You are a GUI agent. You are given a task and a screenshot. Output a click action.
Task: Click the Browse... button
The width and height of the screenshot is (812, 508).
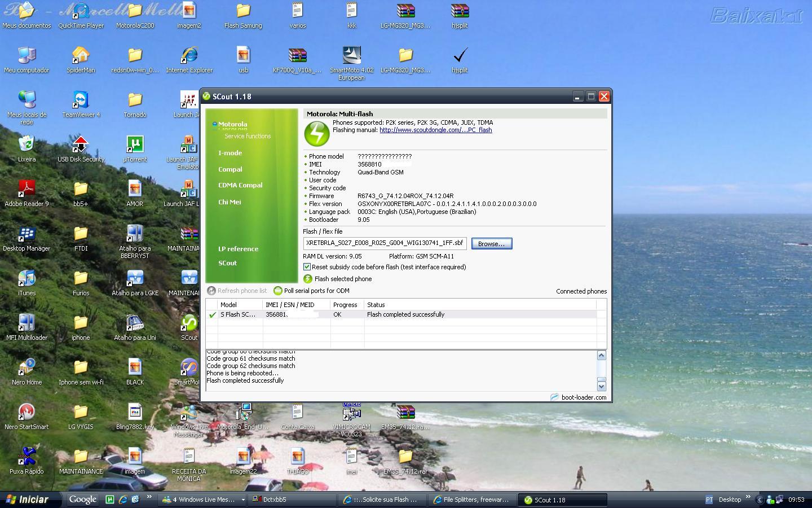(x=492, y=244)
